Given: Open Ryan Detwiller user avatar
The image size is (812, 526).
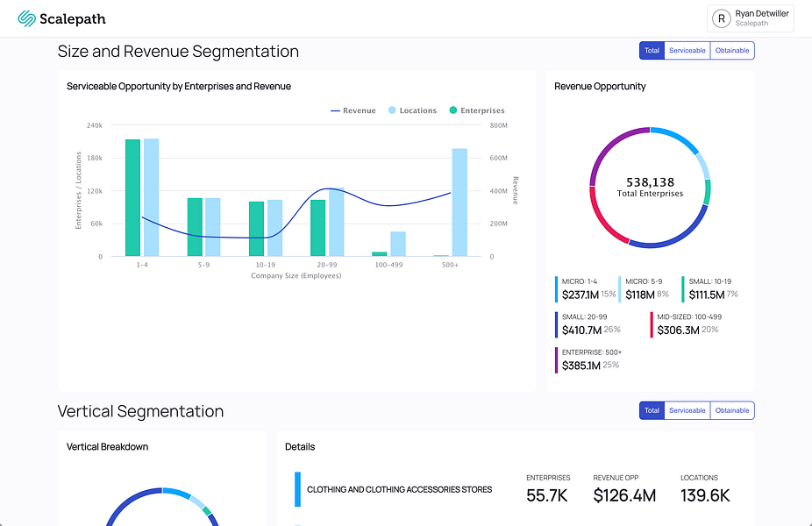Looking at the screenshot, I should pos(722,18).
